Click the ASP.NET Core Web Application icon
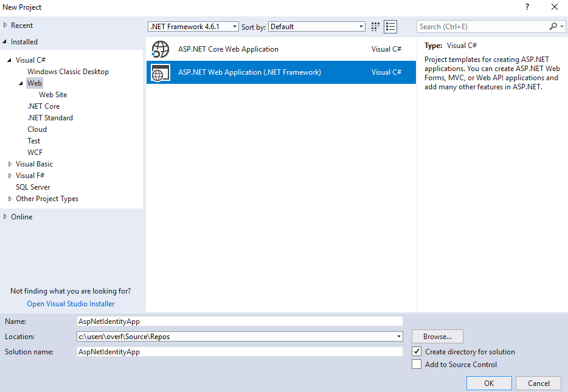 (x=161, y=49)
